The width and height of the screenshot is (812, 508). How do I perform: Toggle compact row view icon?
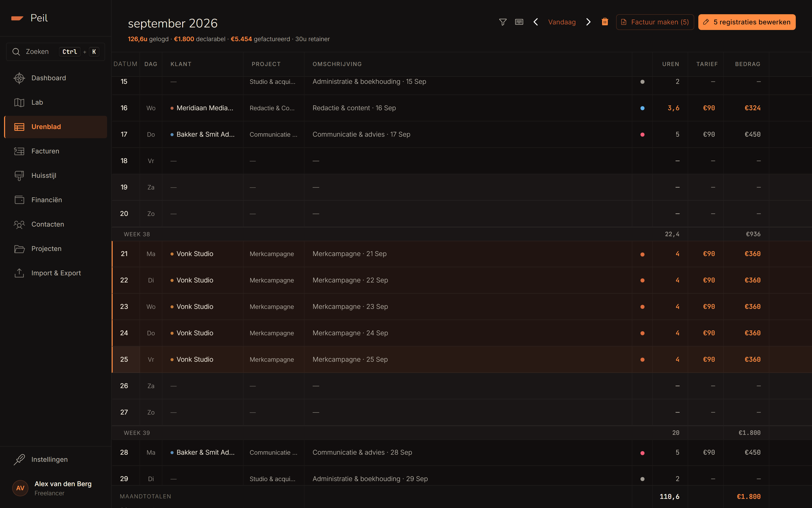519,22
